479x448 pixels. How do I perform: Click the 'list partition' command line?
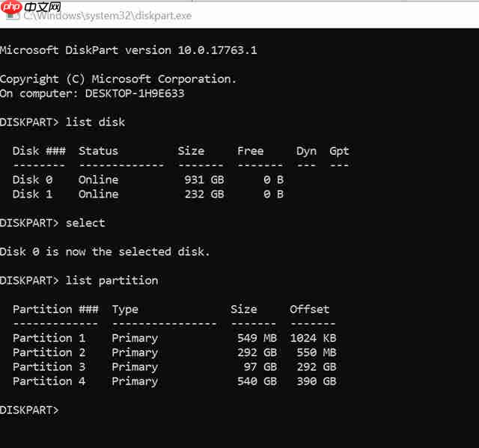coord(79,280)
